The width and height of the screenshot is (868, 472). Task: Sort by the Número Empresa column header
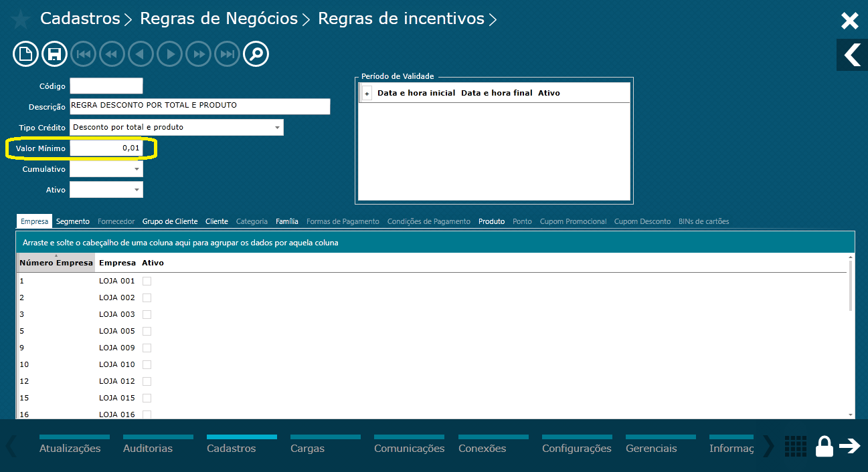tap(56, 263)
